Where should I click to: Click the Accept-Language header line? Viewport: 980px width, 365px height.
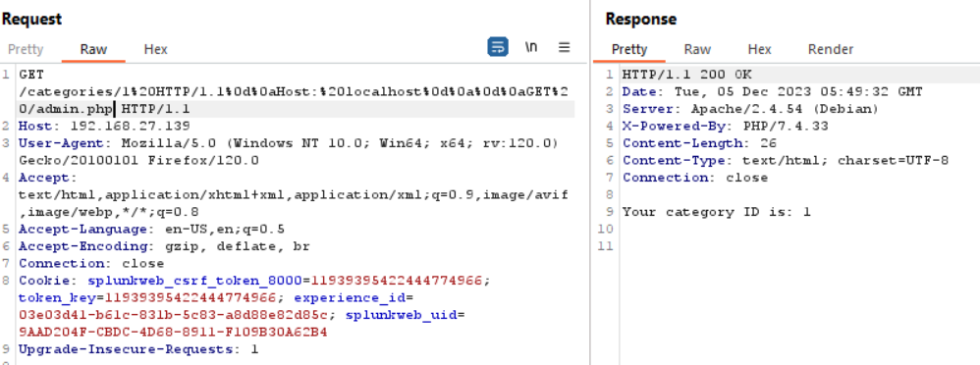(x=152, y=229)
